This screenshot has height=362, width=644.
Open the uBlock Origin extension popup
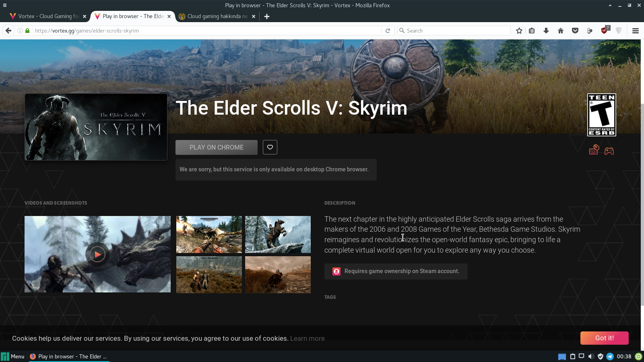click(605, 30)
